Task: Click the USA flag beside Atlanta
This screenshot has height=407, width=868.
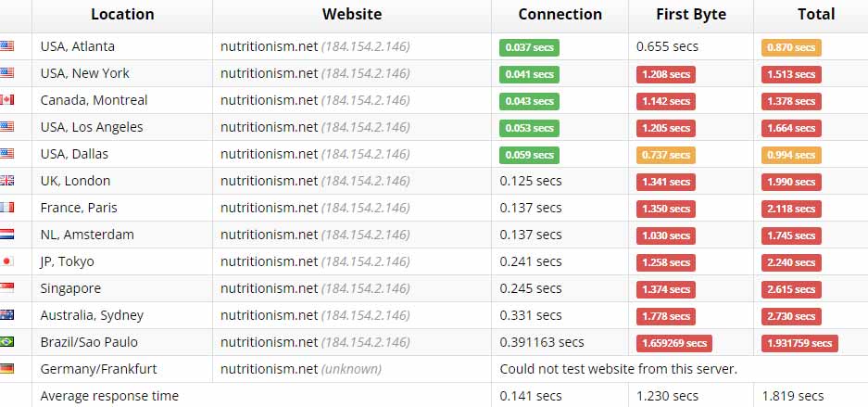Action: 7,46
